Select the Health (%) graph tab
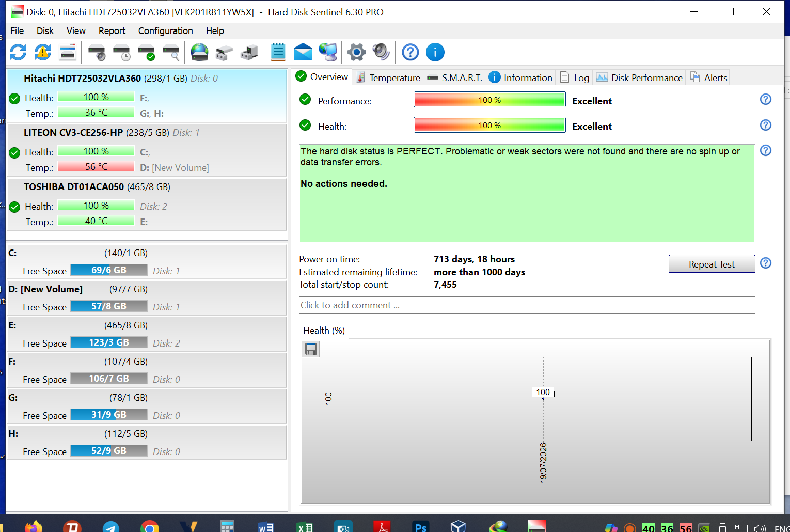 coord(324,331)
